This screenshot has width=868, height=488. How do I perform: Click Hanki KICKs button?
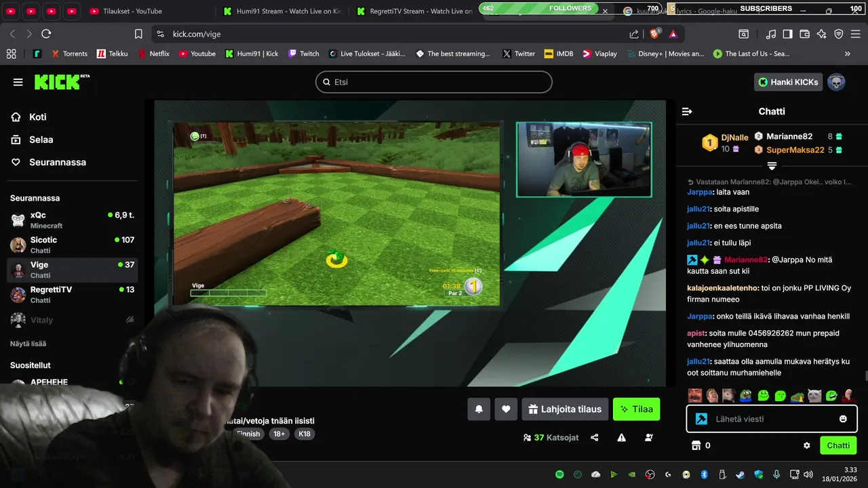coord(788,82)
